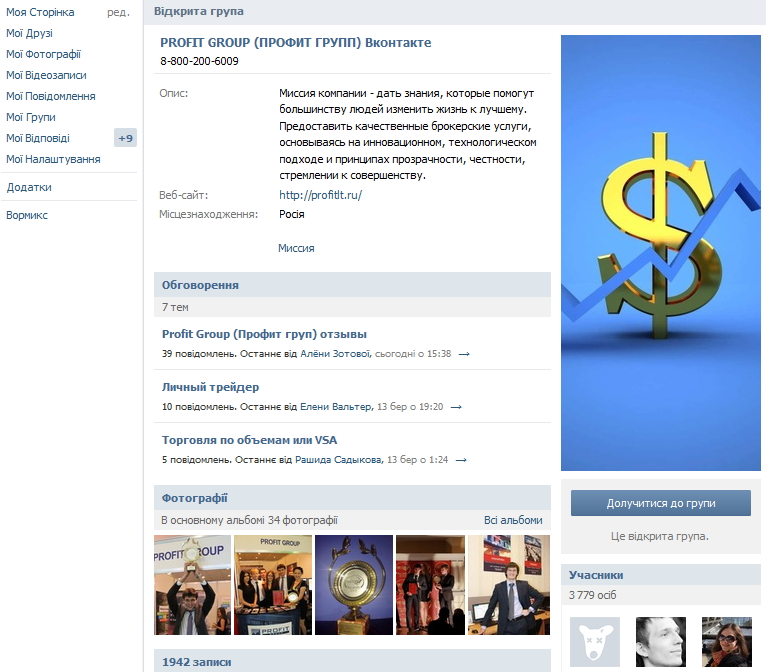The height and width of the screenshot is (672, 766).
Task: Join group via Долучитися до групи button
Action: tap(660, 503)
